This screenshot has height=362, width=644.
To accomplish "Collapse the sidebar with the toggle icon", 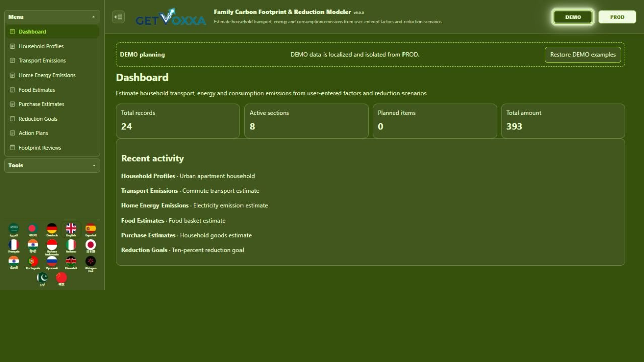I will coord(118,17).
